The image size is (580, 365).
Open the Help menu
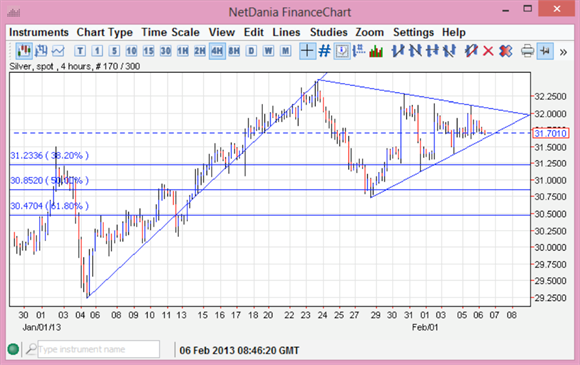(453, 33)
